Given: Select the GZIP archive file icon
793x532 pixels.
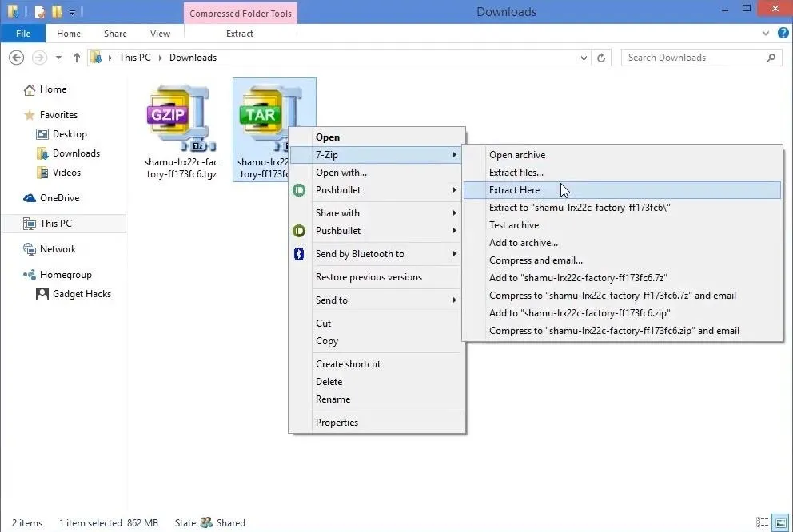Looking at the screenshot, I should click(182, 119).
